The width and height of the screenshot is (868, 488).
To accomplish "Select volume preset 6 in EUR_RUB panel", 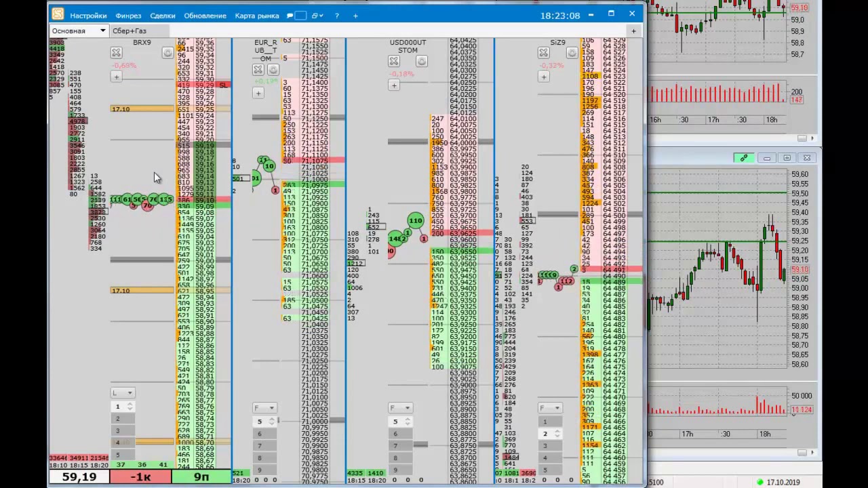I will pos(264,434).
